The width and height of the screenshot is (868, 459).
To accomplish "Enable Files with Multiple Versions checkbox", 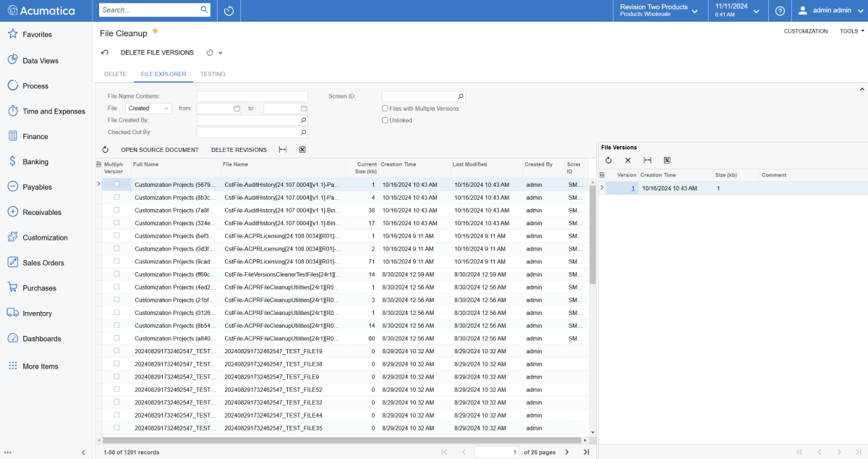I will 385,109.
